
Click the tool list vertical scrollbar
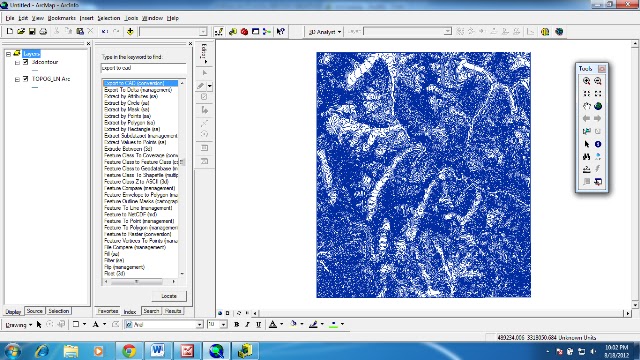click(x=182, y=178)
